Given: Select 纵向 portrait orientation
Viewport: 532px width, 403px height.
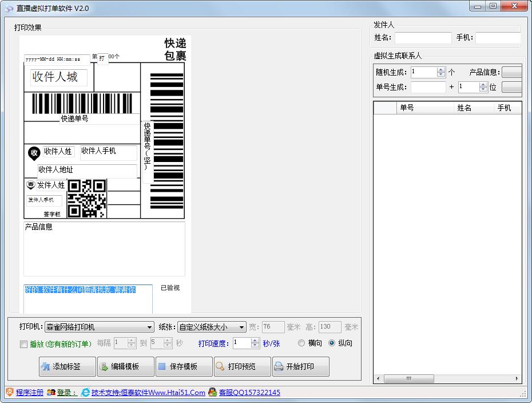Looking at the screenshot, I should tap(332, 343).
